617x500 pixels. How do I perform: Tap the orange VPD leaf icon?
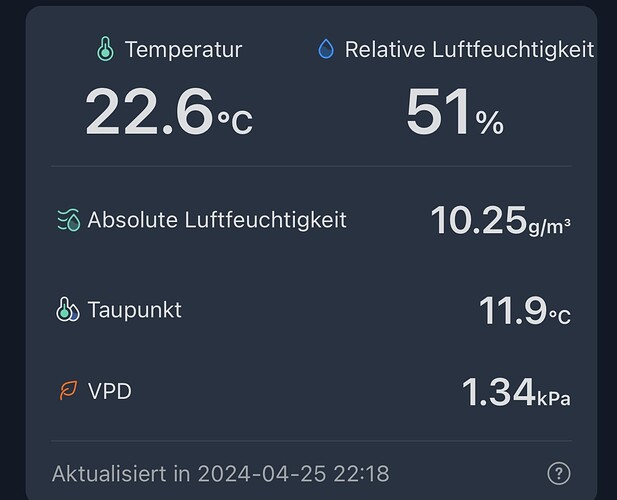click(68, 391)
